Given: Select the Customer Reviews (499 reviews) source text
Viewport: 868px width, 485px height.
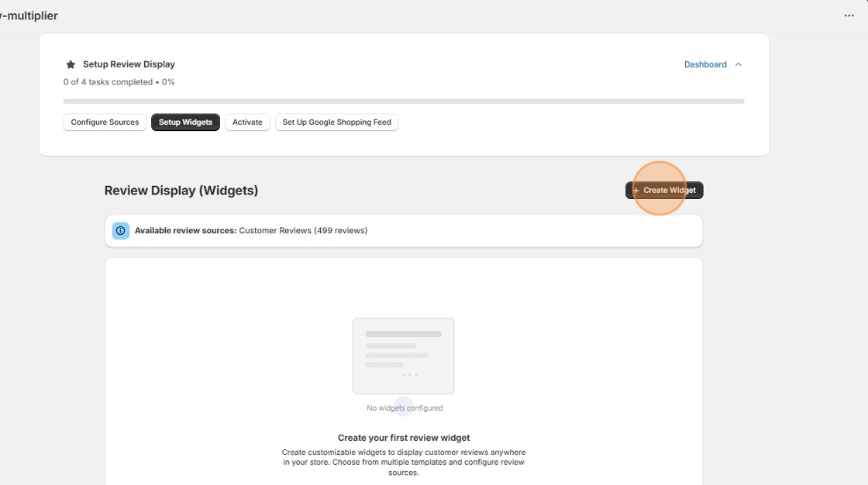Looking at the screenshot, I should pos(302,230).
